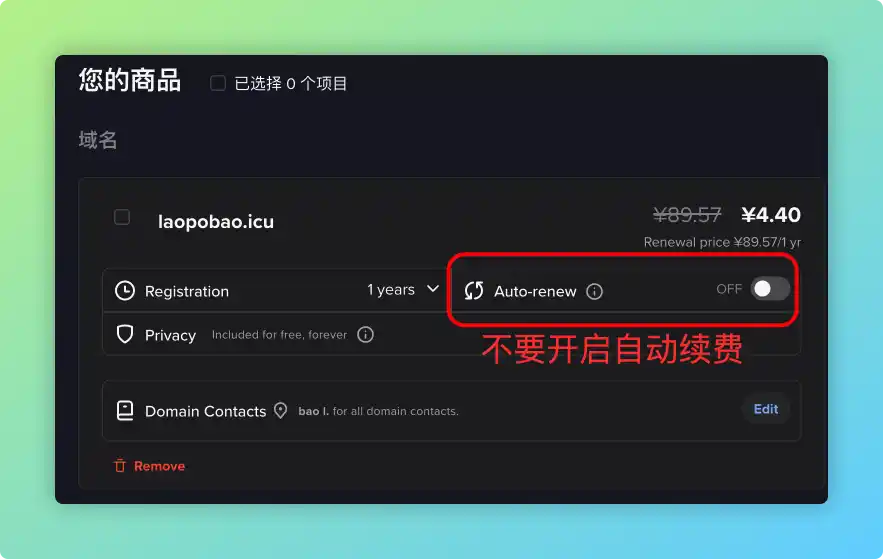Expand the chevron arrow next to 1 years
Screen dimensions: 883x559
coord(433,289)
